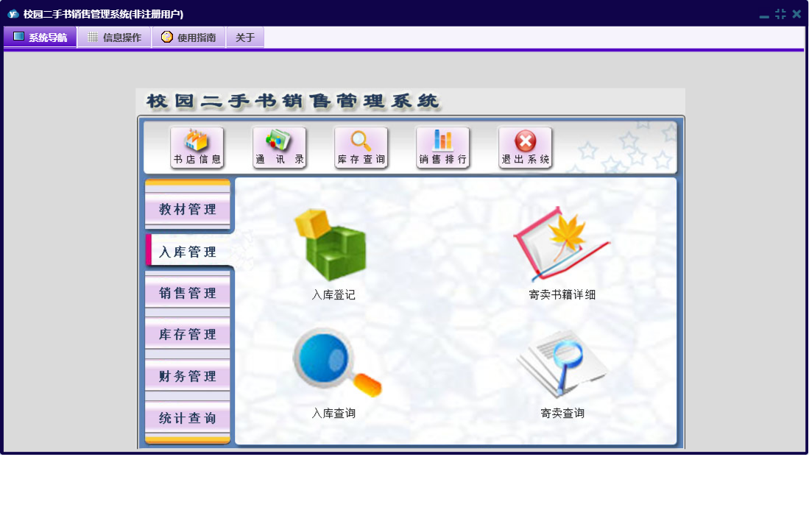The height and width of the screenshot is (532, 809).
Task: Click the 寄卖书籍详细 text label
Action: tap(562, 295)
